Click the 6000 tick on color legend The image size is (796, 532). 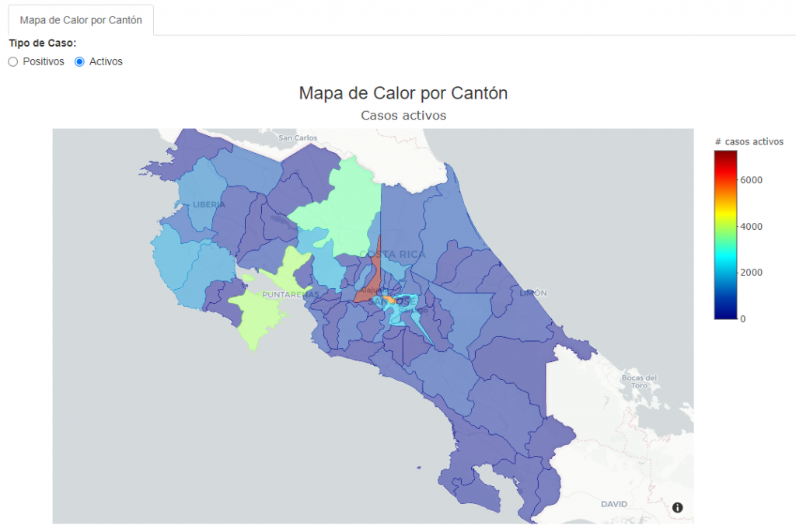pyautogui.click(x=751, y=180)
